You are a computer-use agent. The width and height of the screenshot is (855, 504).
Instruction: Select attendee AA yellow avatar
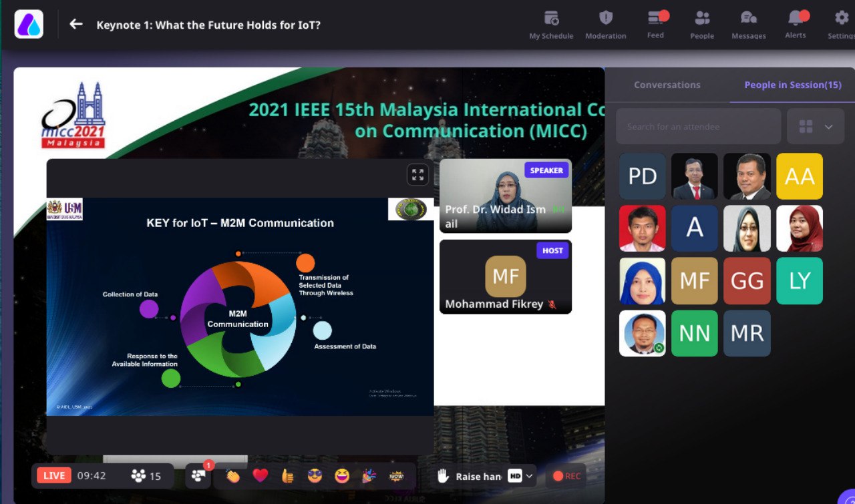tap(800, 176)
